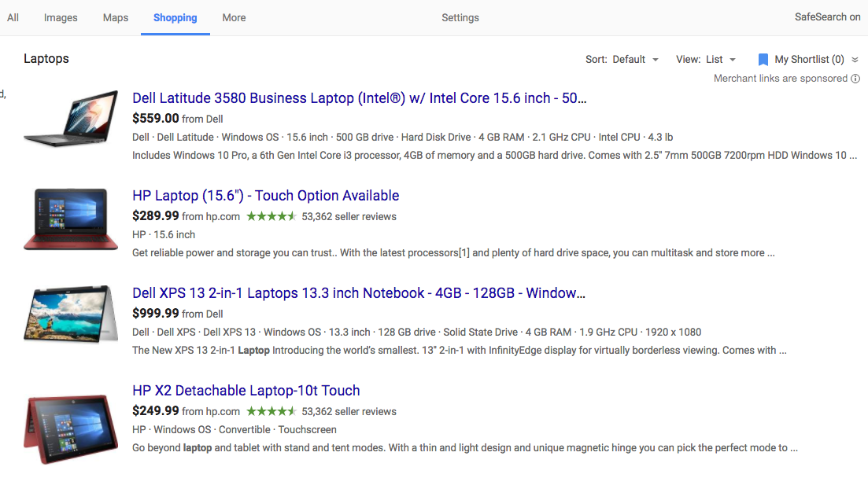Open HP Laptop (15.6") Touch Option link
Image resolution: width=868 pixels, height=489 pixels.
(266, 196)
